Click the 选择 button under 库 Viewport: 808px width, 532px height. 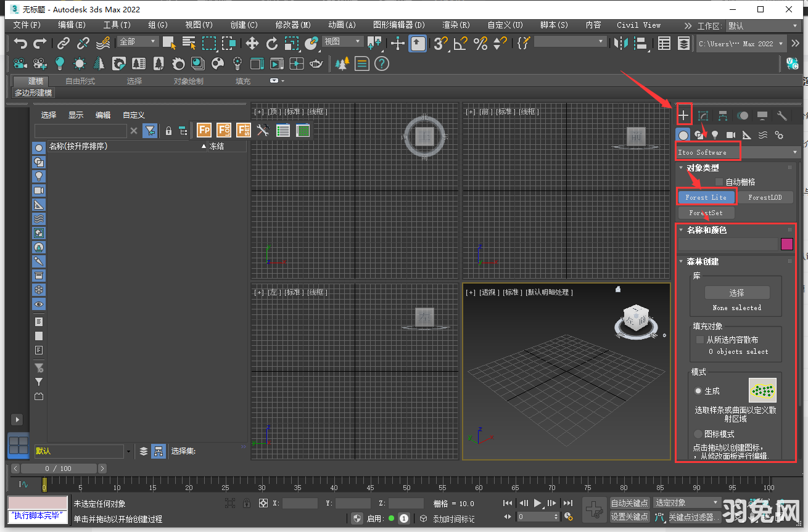tap(736, 293)
